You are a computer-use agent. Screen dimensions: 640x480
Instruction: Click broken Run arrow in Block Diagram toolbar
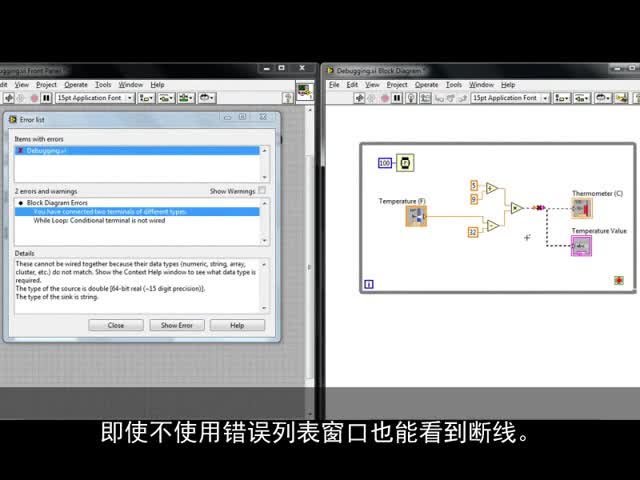point(359,98)
